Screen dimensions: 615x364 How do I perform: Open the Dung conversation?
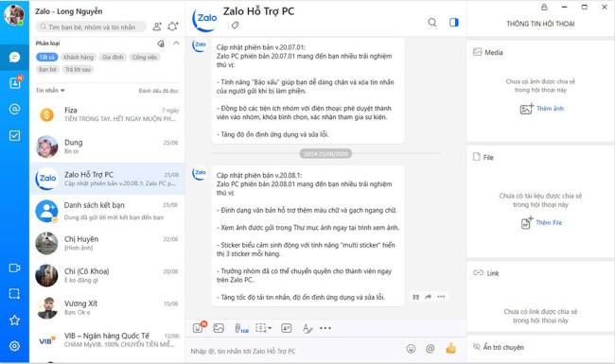[x=107, y=147]
